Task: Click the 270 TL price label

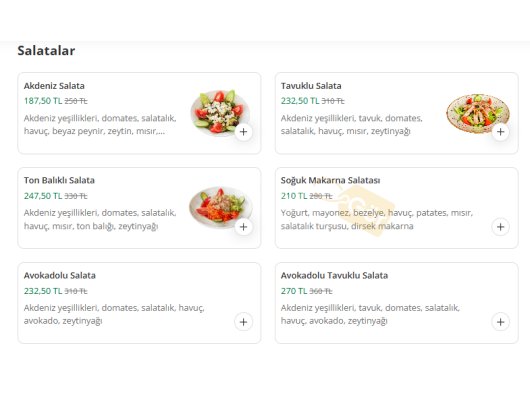Action: [x=294, y=291]
